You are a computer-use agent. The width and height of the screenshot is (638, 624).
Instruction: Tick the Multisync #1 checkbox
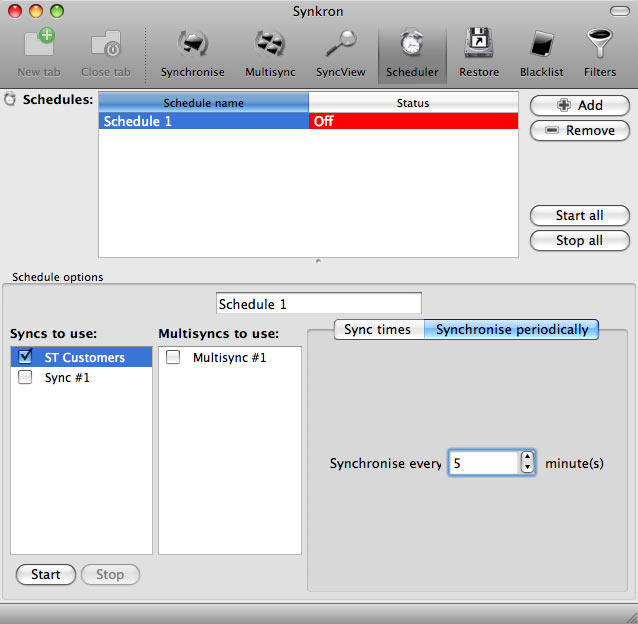[x=173, y=357]
